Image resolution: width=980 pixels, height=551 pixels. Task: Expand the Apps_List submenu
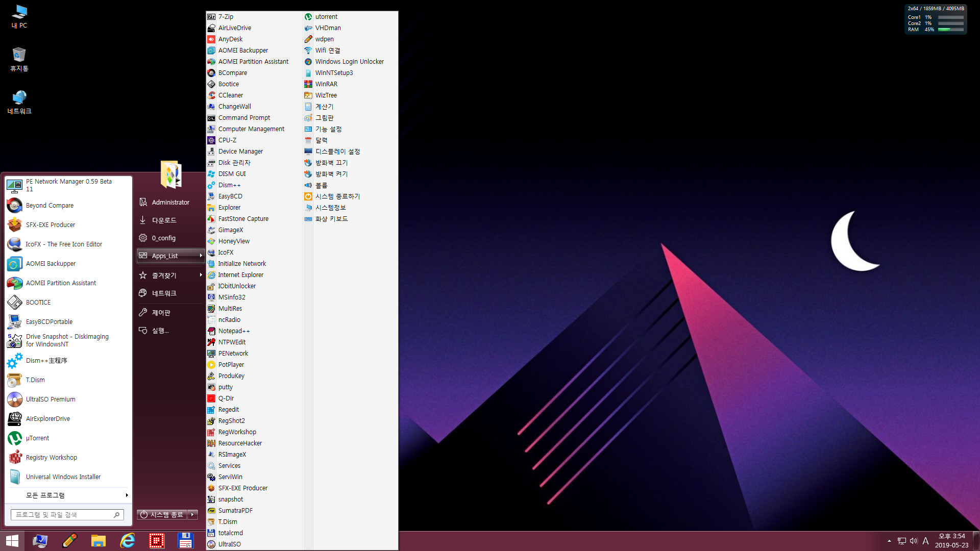click(171, 256)
